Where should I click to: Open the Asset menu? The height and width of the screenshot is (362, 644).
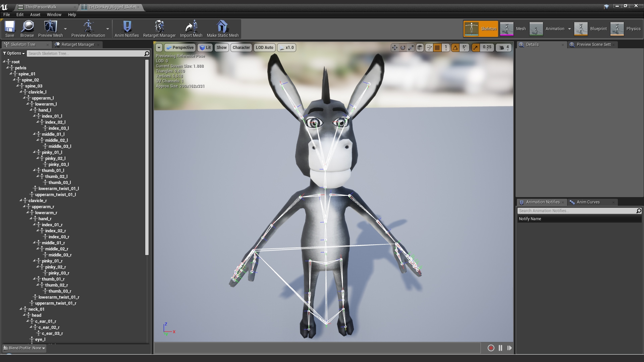pos(35,15)
